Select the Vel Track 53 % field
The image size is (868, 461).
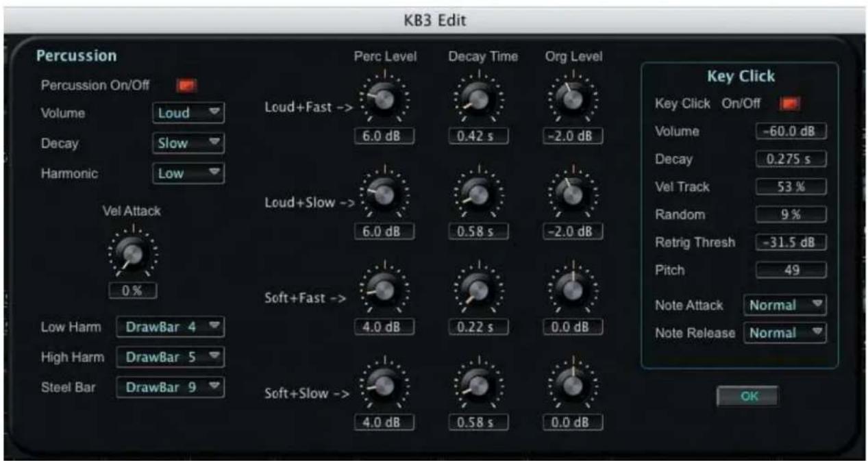click(791, 187)
